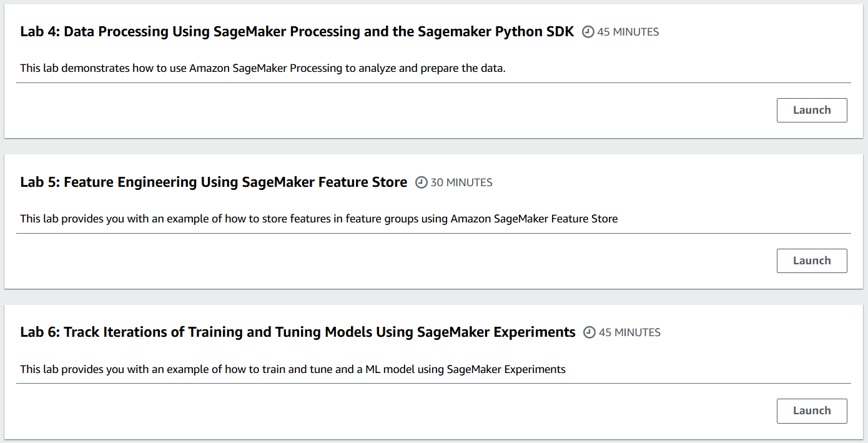Select the Lab 4 Data Processing title

(x=297, y=32)
